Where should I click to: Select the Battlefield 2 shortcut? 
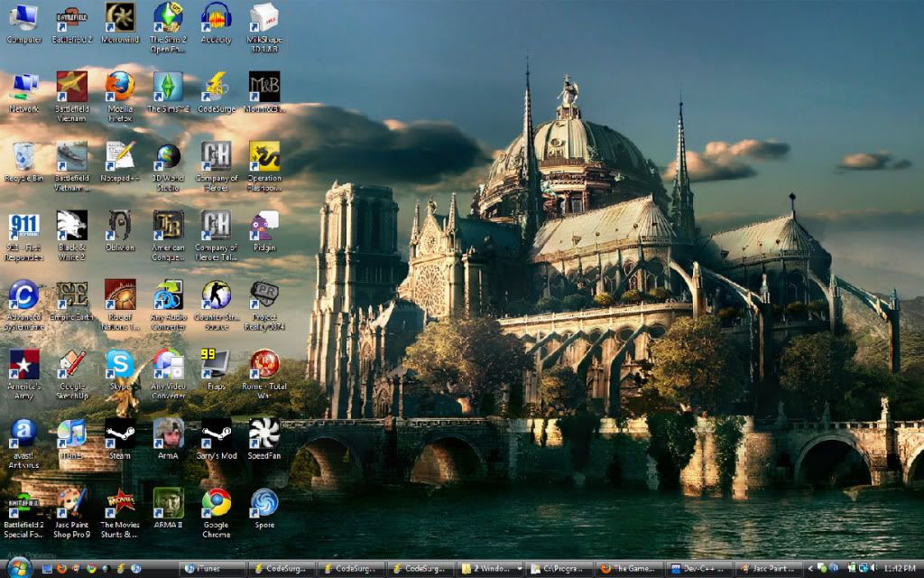point(72,23)
